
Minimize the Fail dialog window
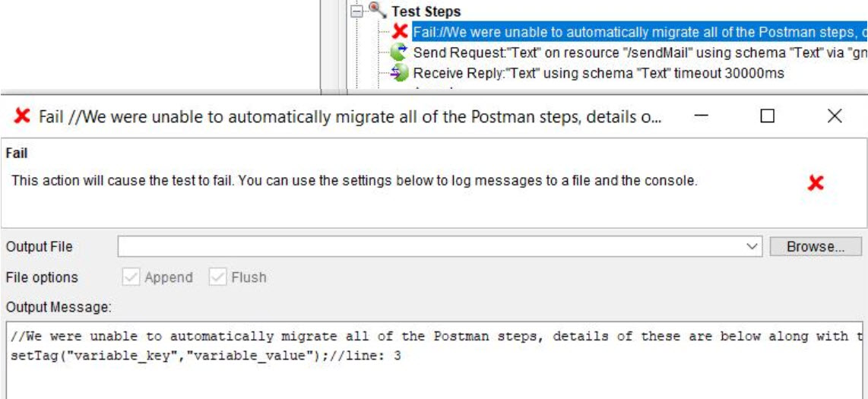(702, 116)
